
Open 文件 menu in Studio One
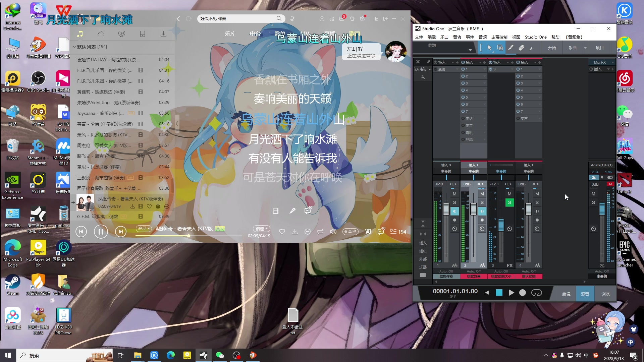pyautogui.click(x=419, y=37)
